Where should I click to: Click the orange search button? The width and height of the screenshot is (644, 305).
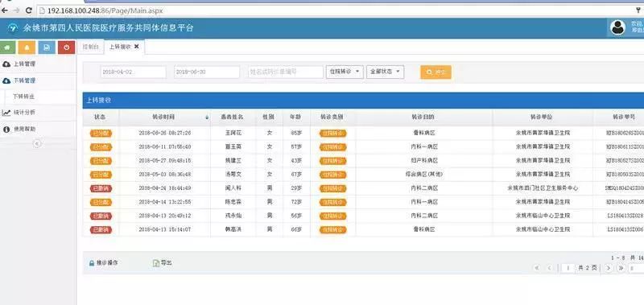click(x=436, y=72)
